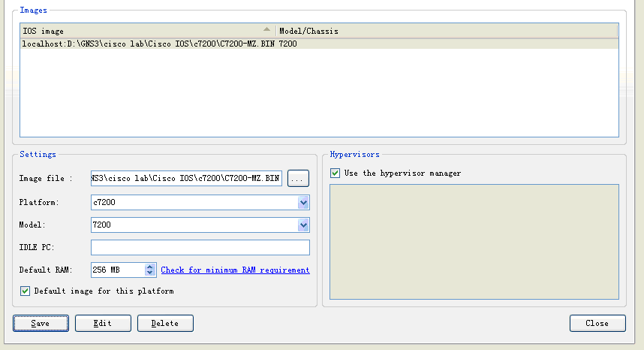Decrease Default RAM with down arrow
The image size is (644, 350).
pos(149,273)
